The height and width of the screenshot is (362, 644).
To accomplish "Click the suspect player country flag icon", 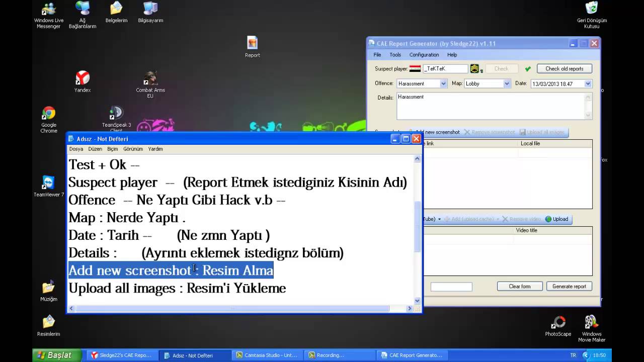I will pos(415,68).
